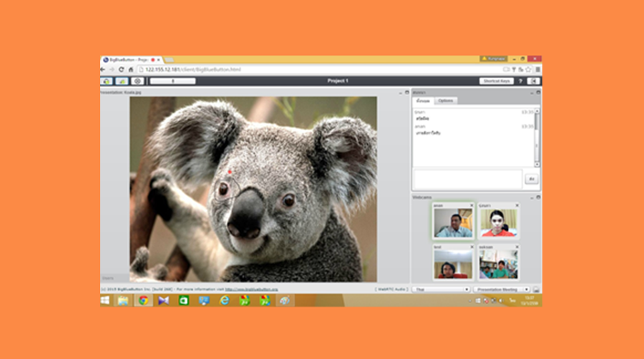Open the Thai language dropdown
This screenshot has width=644, height=359.
(440, 289)
